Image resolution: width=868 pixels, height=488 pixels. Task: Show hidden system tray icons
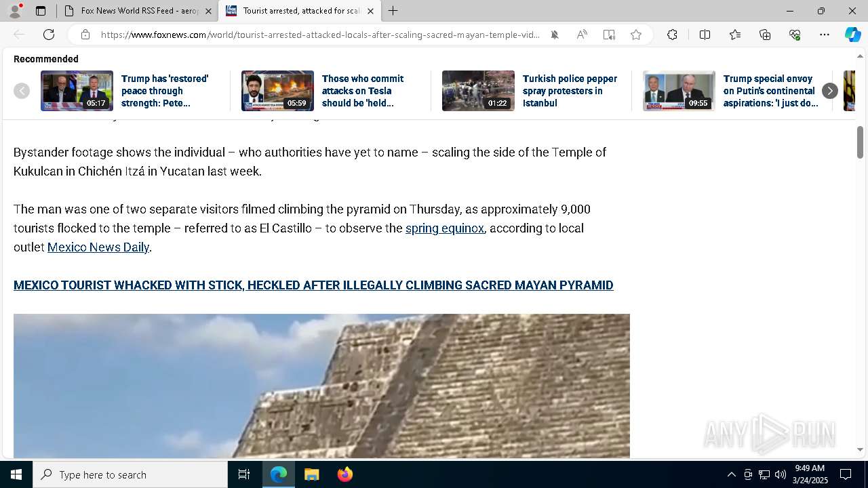click(x=731, y=474)
